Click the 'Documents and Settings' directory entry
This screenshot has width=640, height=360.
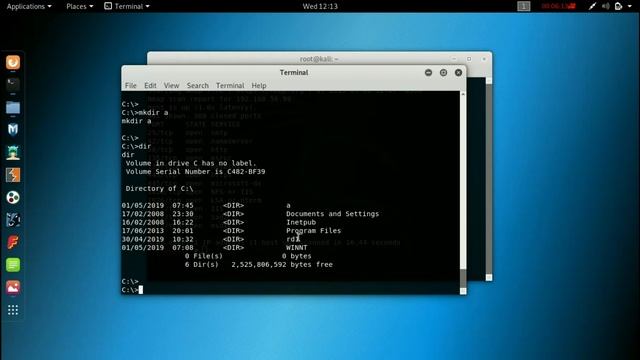pyautogui.click(x=332, y=214)
